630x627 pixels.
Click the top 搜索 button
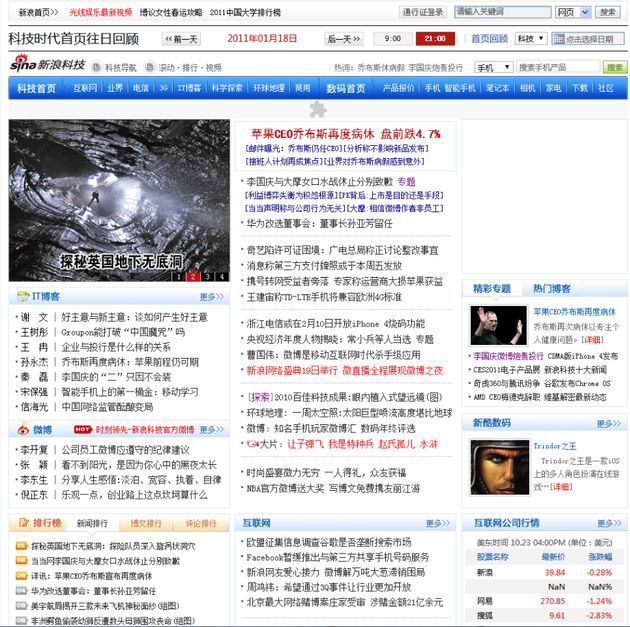click(x=608, y=12)
